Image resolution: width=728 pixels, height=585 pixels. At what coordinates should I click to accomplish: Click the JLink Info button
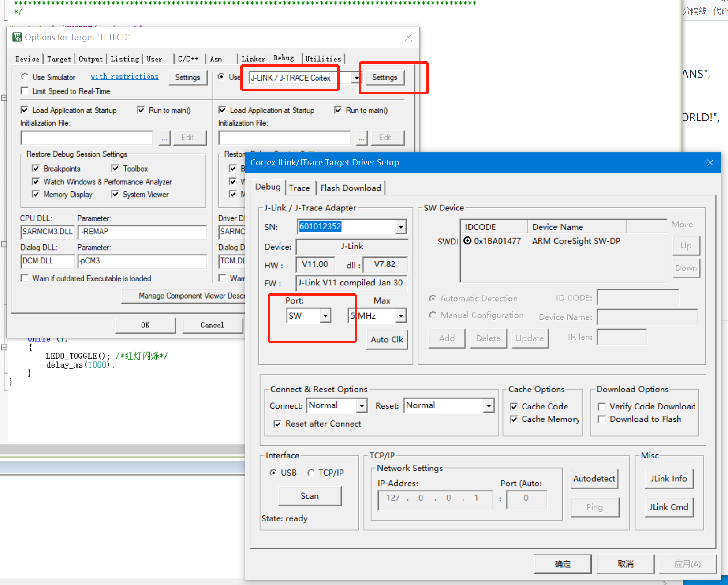(668, 479)
